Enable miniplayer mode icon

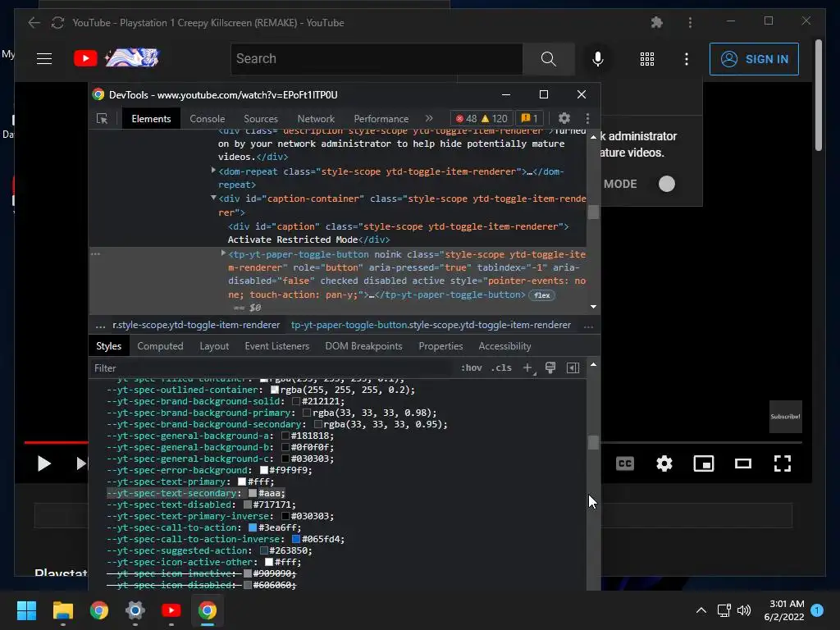point(703,463)
